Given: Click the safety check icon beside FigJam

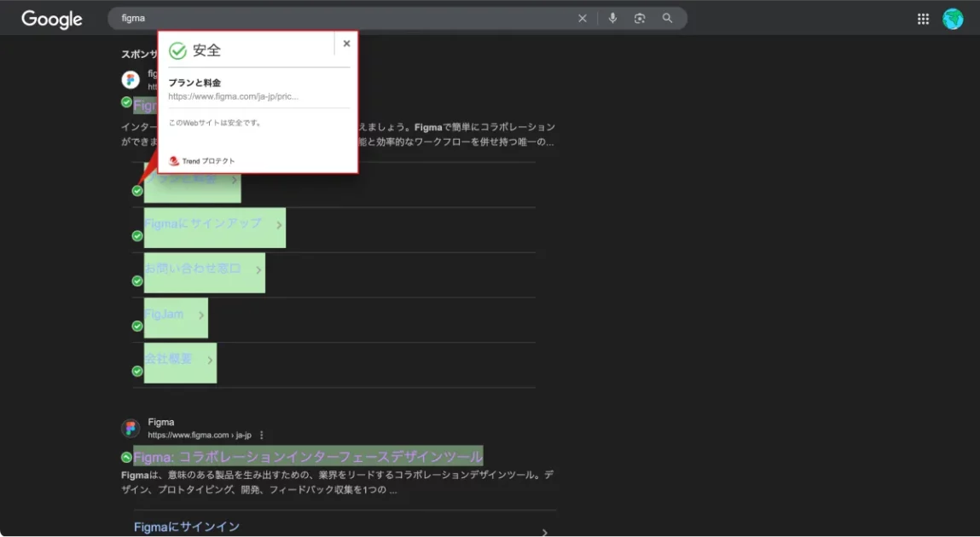Looking at the screenshot, I should (x=137, y=326).
